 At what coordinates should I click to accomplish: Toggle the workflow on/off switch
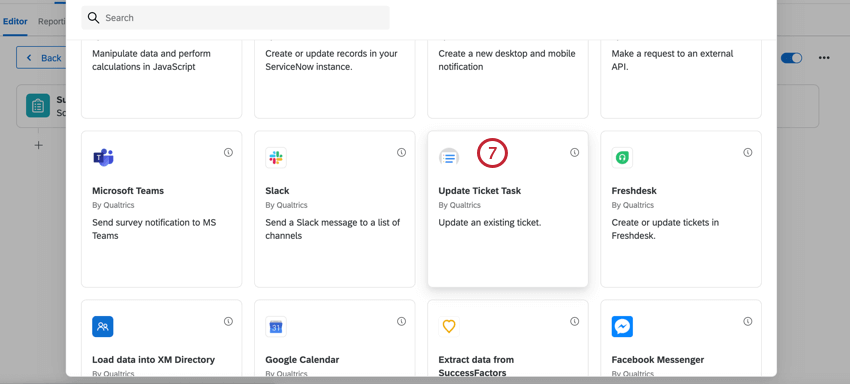click(x=791, y=58)
